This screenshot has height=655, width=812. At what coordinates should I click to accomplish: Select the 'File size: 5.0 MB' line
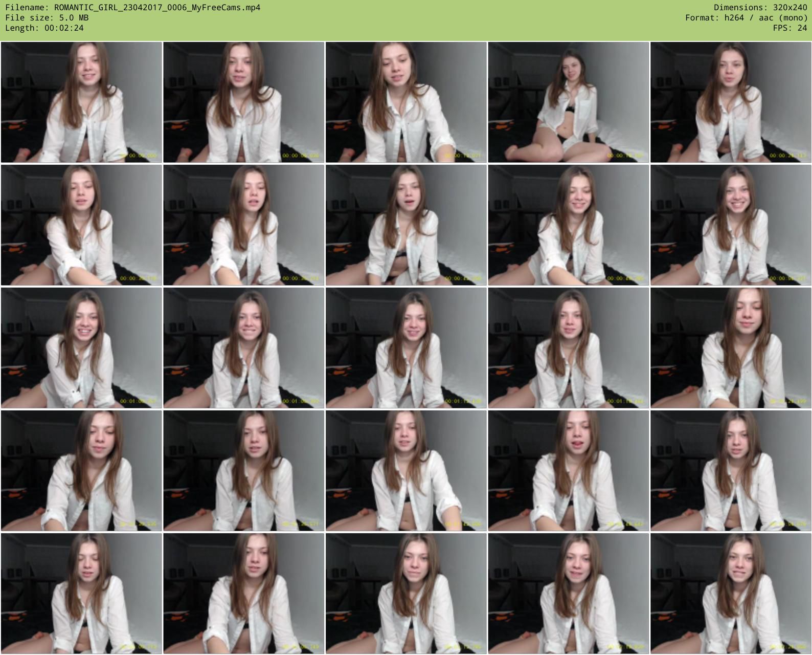pyautogui.click(x=47, y=17)
